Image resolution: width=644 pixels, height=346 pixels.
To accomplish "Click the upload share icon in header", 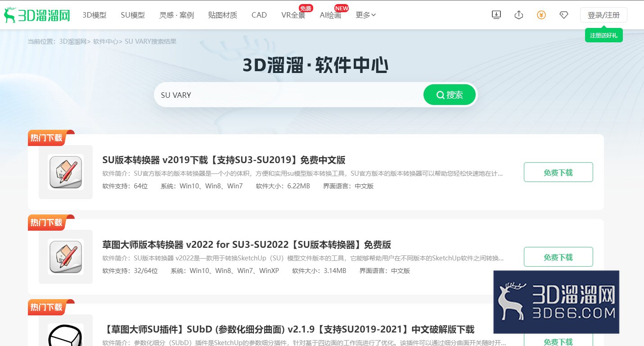I will pyautogui.click(x=518, y=15).
